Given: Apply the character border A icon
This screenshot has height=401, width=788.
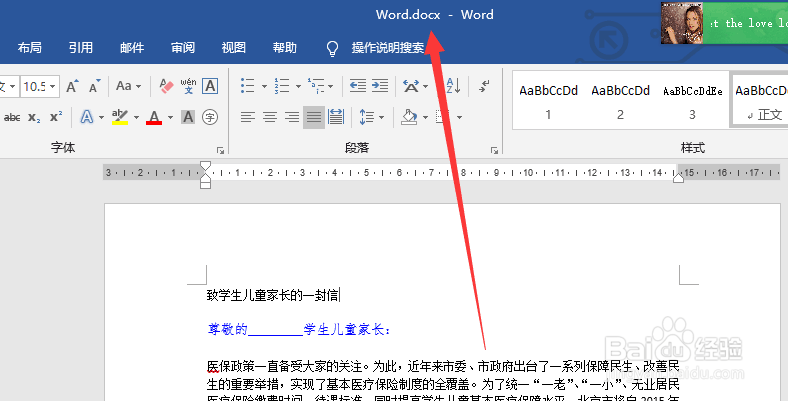Looking at the screenshot, I should 210,86.
